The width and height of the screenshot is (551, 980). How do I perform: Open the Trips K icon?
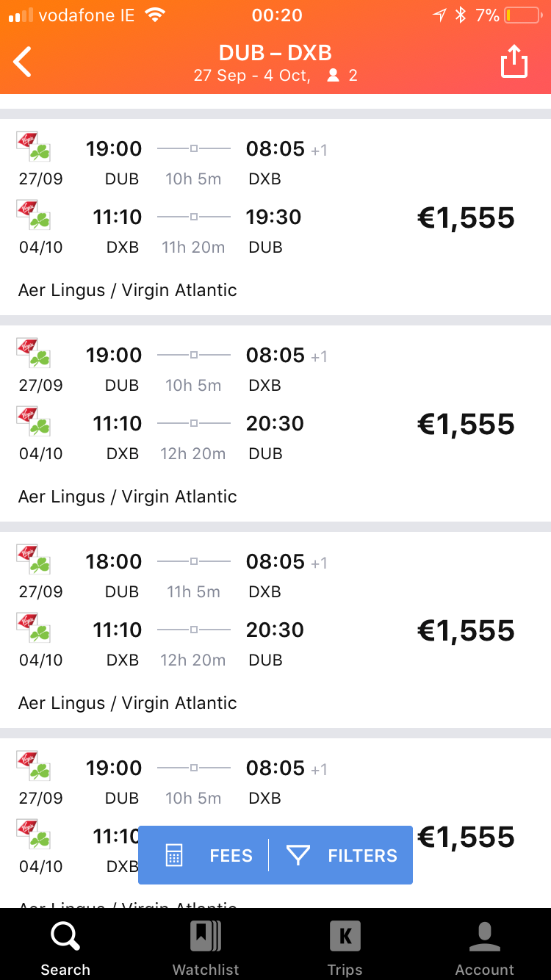[345, 937]
